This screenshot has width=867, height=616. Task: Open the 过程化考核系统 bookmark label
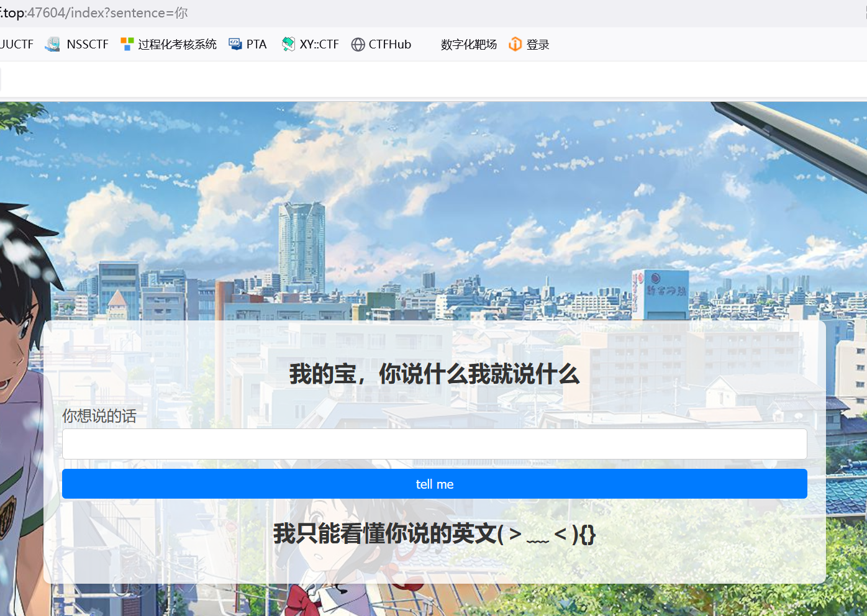click(177, 44)
